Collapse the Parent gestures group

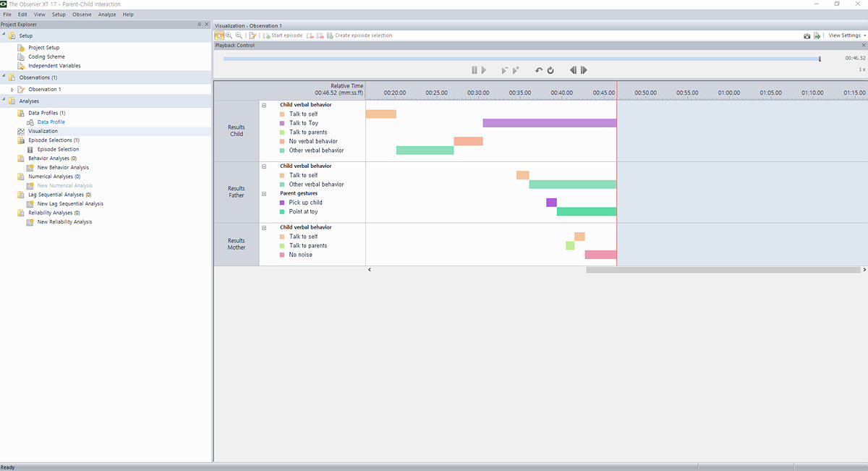(x=264, y=193)
